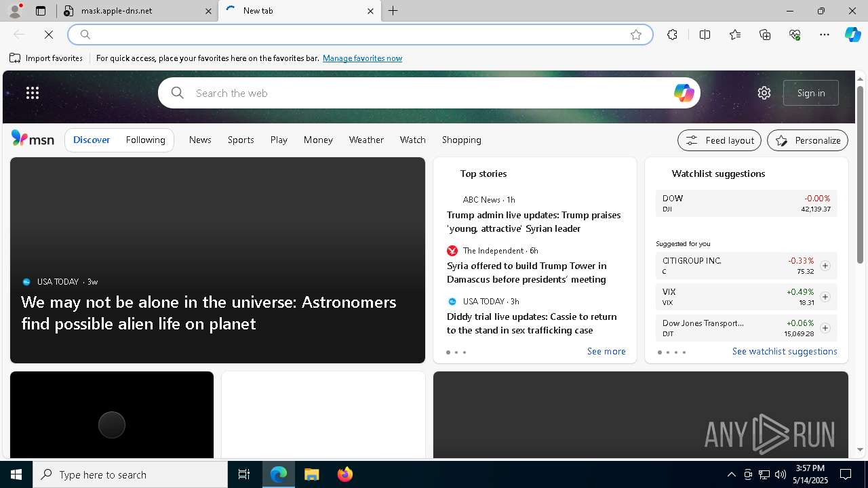Click the msn logo
The height and width of the screenshot is (488, 868).
(33, 139)
